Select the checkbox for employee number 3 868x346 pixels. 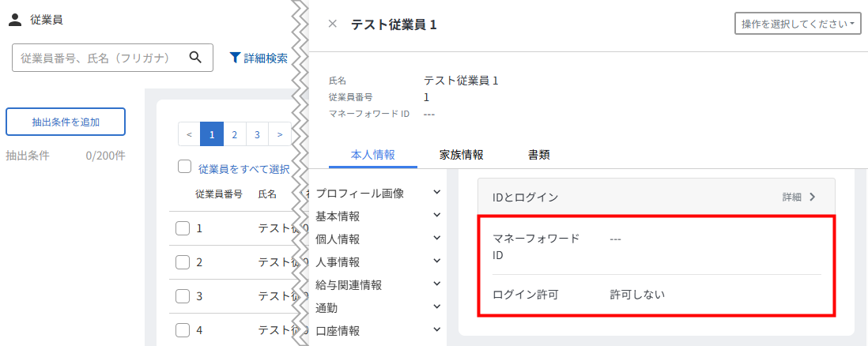[183, 296]
